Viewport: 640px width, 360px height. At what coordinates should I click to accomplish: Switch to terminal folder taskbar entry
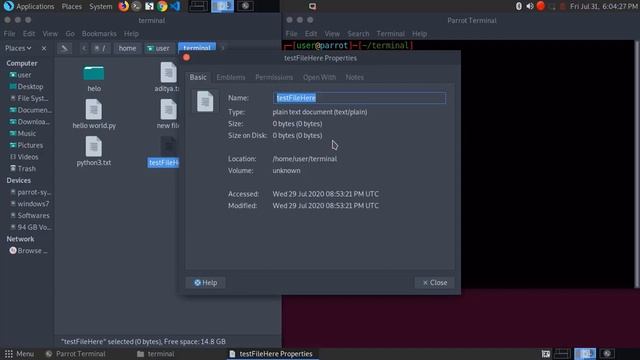(156, 354)
